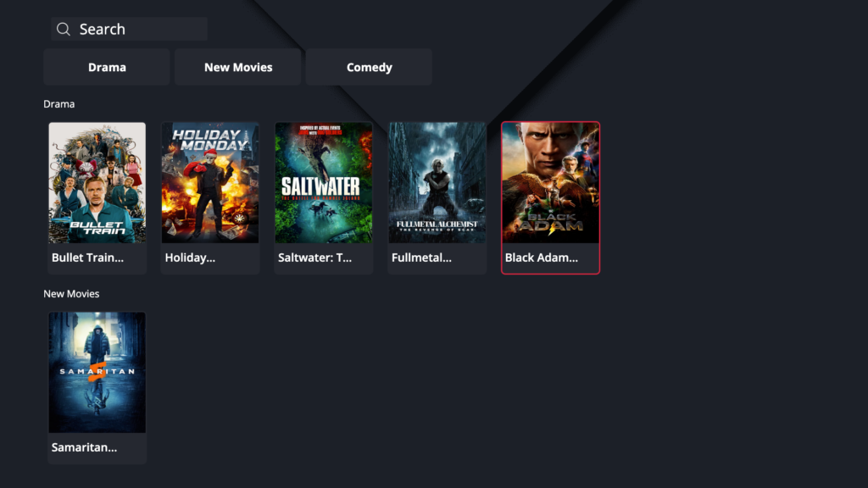The image size is (868, 488).
Task: Choose the highlighted Black Adam poster
Action: click(550, 182)
